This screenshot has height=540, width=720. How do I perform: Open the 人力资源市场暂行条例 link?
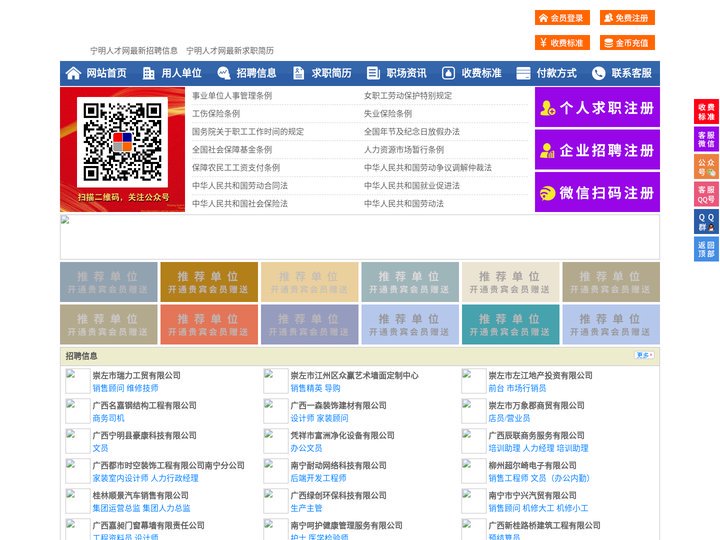[x=404, y=149]
